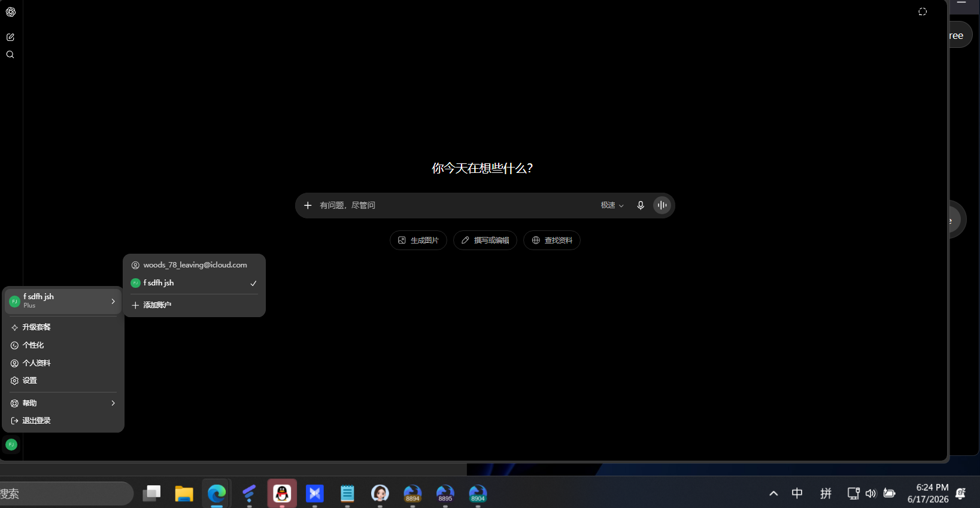Toggle the 拼 pinyin IME mode
Image resolution: width=980 pixels, height=508 pixels.
click(826, 494)
